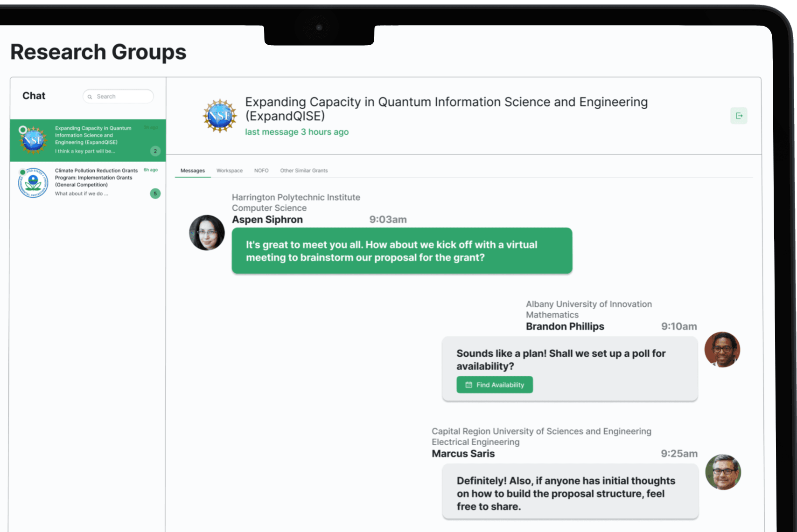Click the Research Groups page heading

tap(98, 52)
